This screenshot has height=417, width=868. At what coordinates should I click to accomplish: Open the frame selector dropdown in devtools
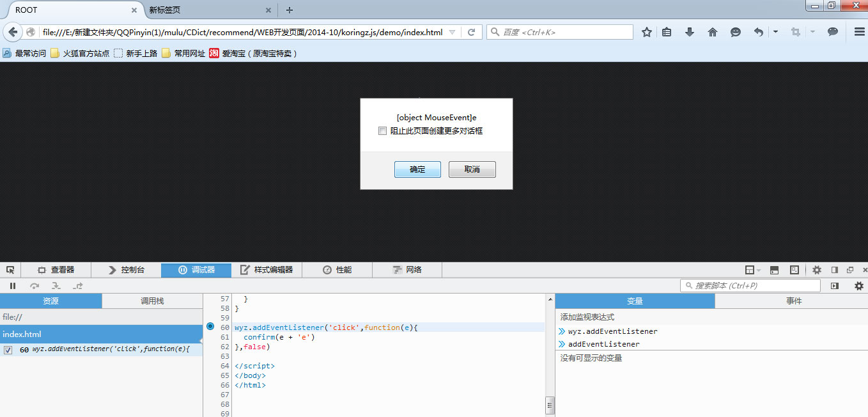point(752,270)
